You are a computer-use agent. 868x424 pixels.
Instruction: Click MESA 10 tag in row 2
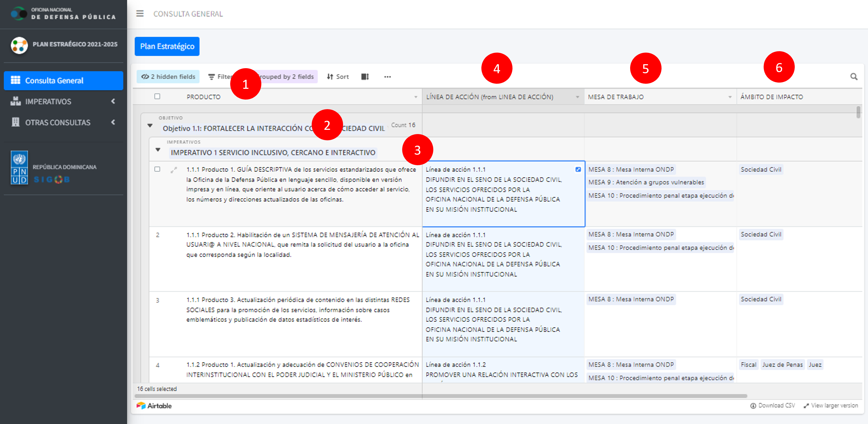pos(660,248)
